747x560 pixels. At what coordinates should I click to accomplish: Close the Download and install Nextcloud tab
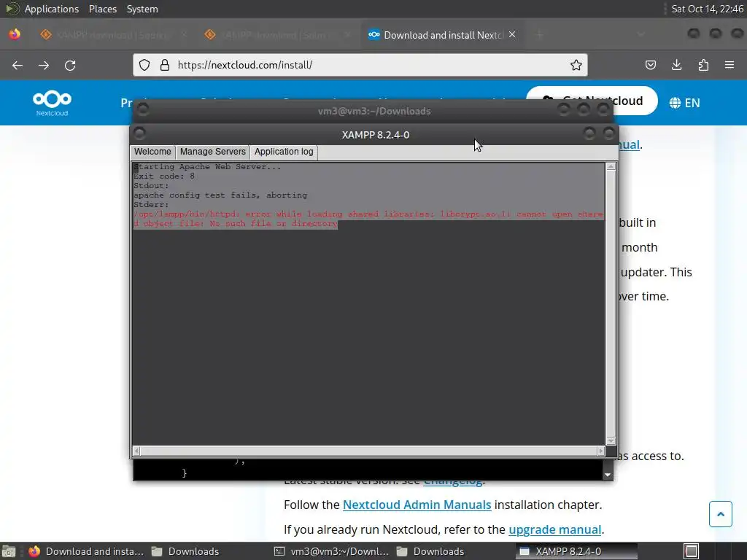512,34
